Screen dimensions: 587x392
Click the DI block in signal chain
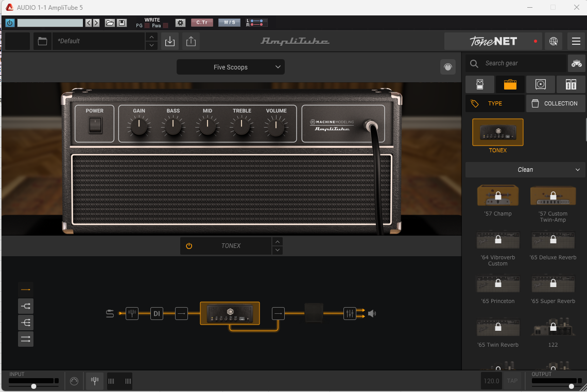pyautogui.click(x=157, y=313)
